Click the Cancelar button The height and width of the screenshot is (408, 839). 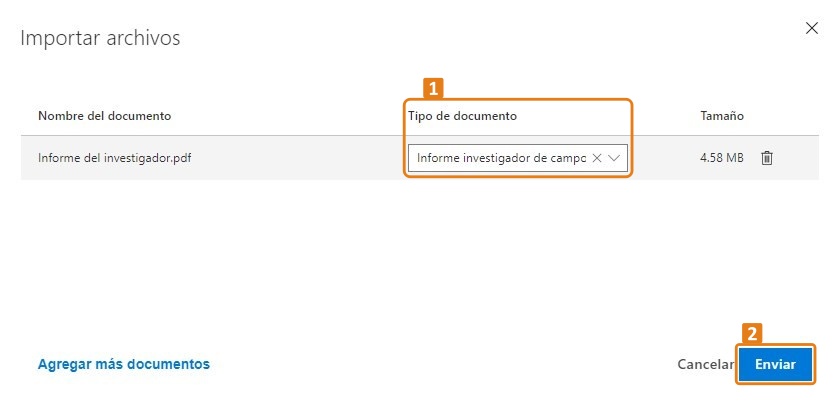tap(705, 364)
